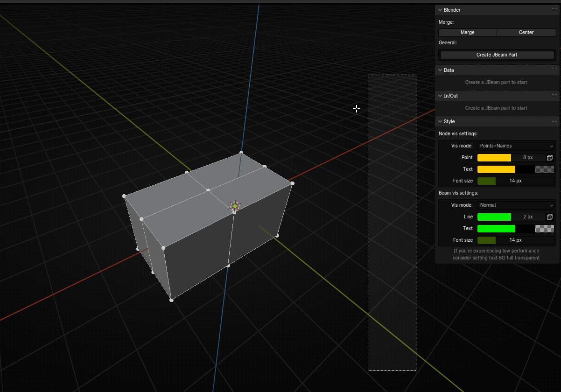Open the yellow node Point color swatch
Viewport: 561px width, 392px height.
tap(494, 158)
